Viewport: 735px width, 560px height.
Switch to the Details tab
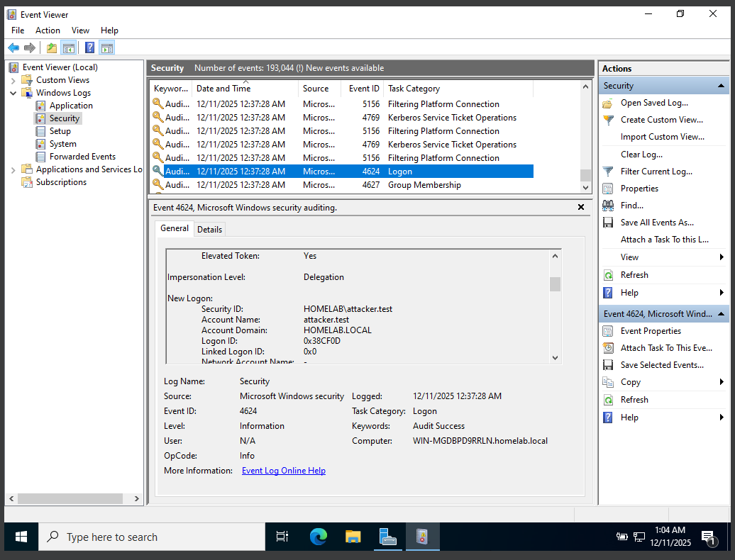click(209, 229)
